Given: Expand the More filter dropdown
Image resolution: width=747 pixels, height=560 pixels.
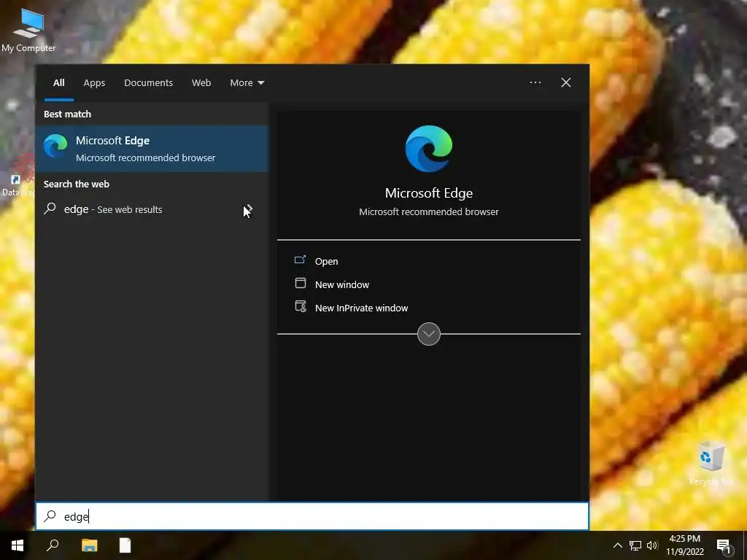Looking at the screenshot, I should (x=247, y=82).
